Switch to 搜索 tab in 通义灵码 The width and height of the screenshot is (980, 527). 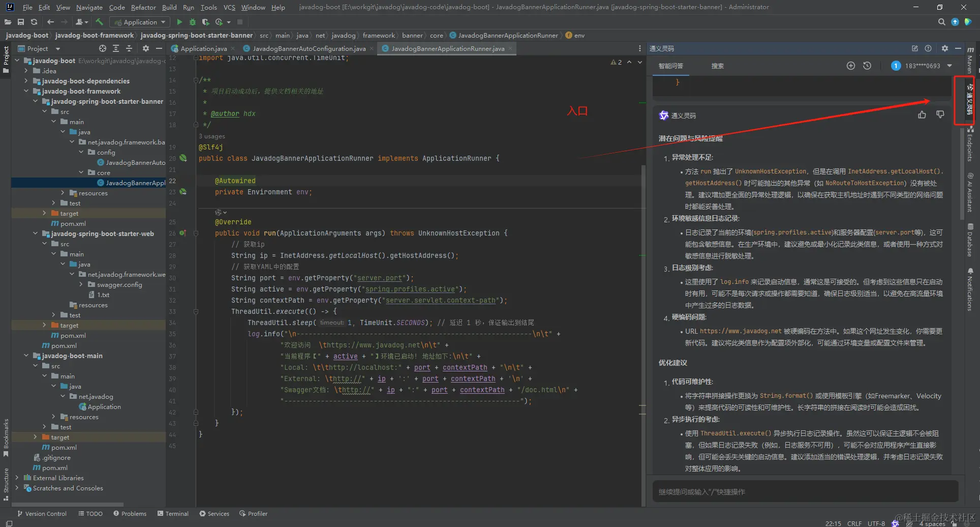click(717, 66)
